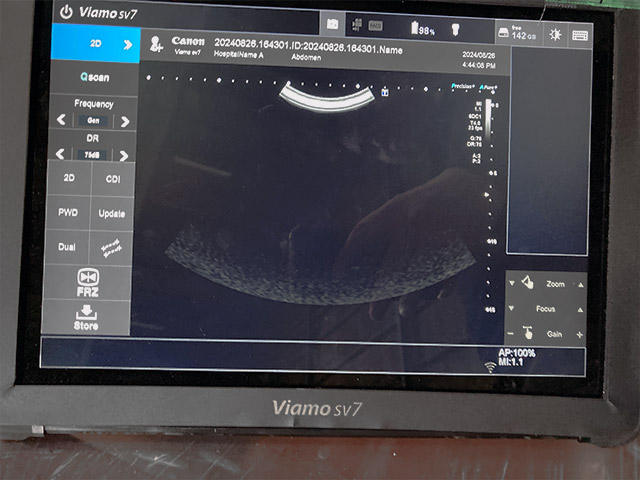
Task: Tap the power icon beside Viamo sv7
Action: (66, 12)
